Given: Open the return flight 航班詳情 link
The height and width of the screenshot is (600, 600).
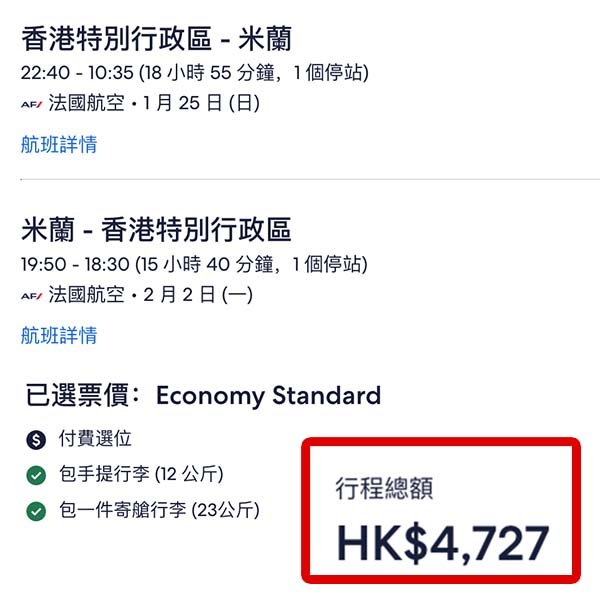Looking at the screenshot, I should 59,334.
